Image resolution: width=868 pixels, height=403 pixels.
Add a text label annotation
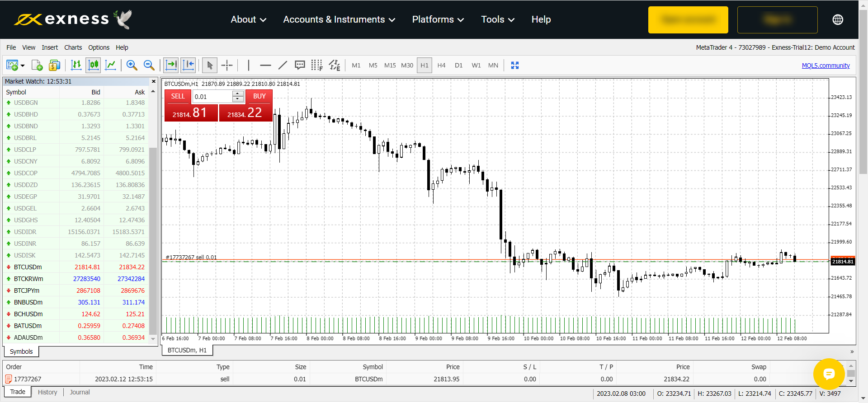tap(300, 66)
